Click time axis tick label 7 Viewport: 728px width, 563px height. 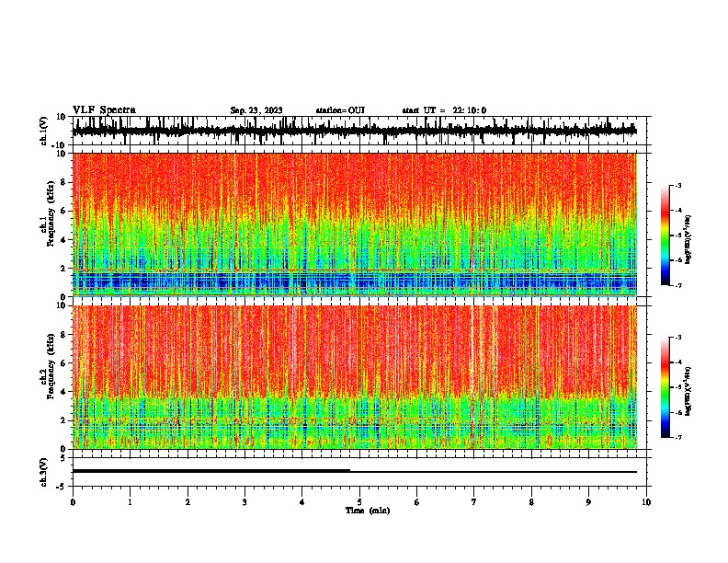coord(474,502)
